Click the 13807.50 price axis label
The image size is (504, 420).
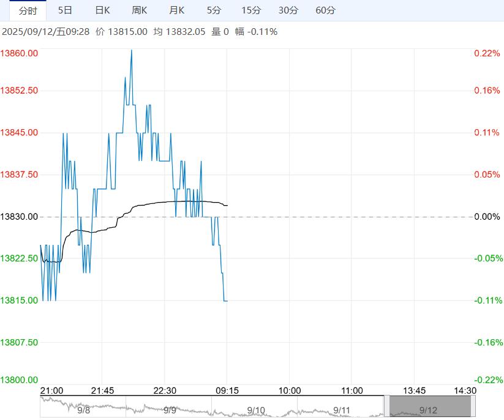pyautogui.click(x=19, y=343)
